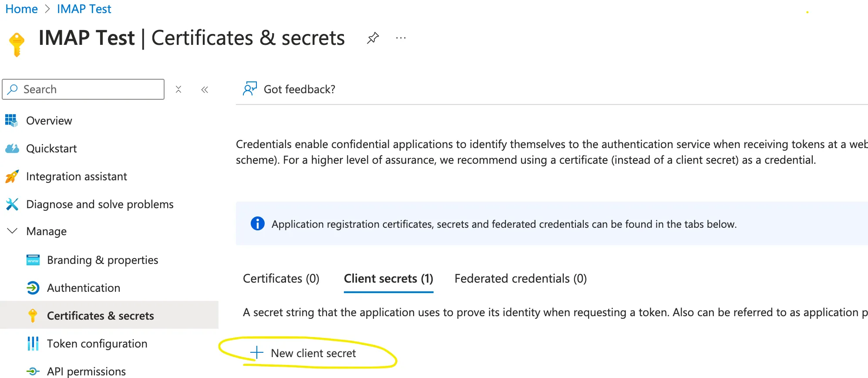868x378 pixels.
Task: Open Token configuration
Action: click(x=97, y=344)
